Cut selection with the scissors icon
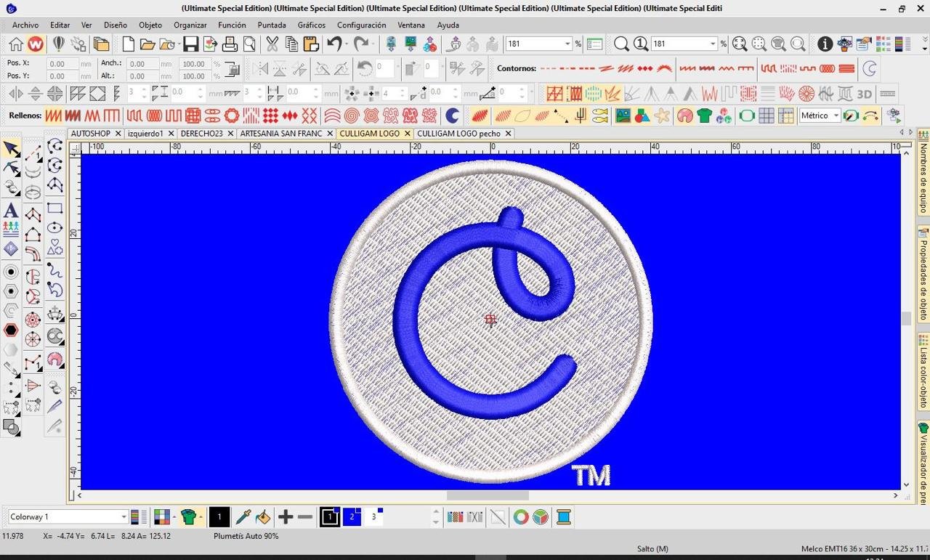Viewport: 930px width, 560px height. 272,44
